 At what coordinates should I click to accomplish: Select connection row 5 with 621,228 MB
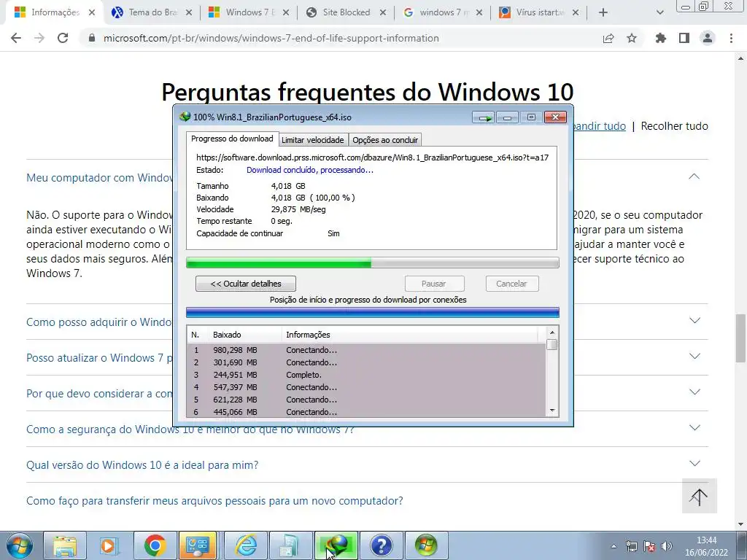(366, 400)
